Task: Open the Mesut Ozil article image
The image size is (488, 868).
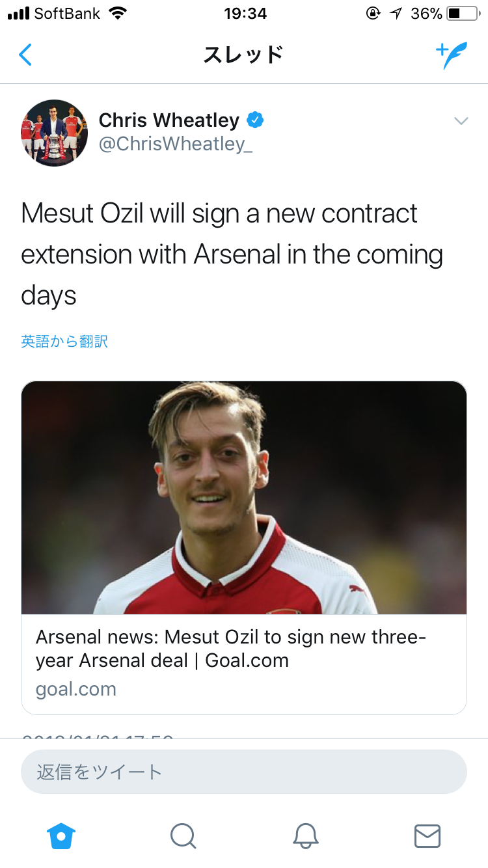Action: (x=244, y=498)
